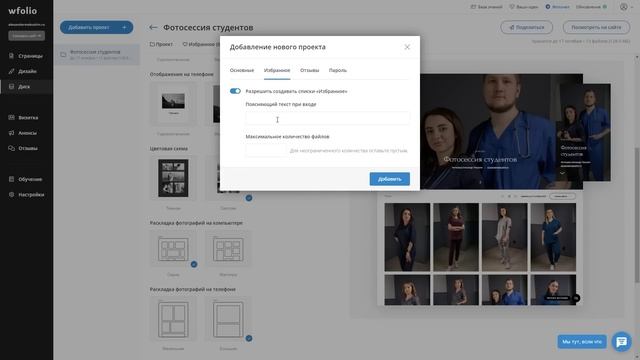The width and height of the screenshot is (640, 360).
Task: Open the Обновления link in top bar
Action: pyautogui.click(x=591, y=7)
